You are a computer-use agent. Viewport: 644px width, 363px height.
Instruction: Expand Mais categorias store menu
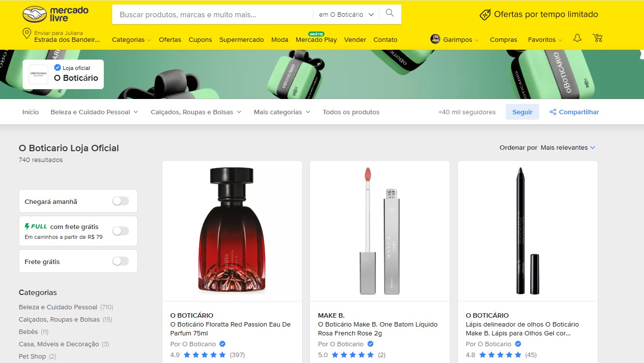coord(282,112)
